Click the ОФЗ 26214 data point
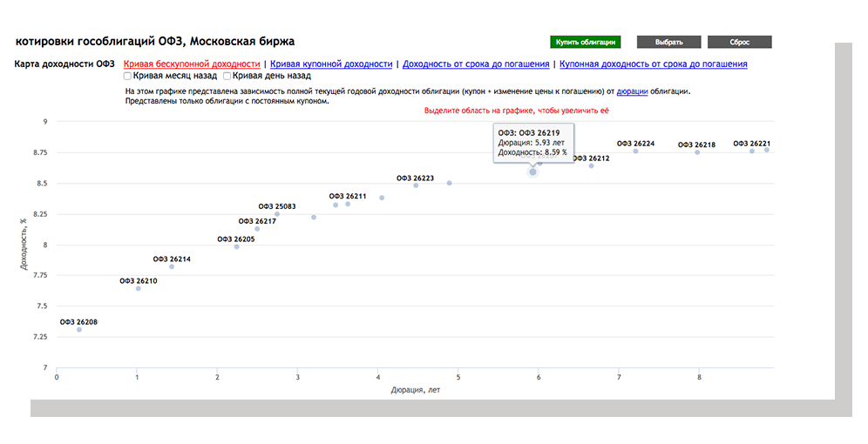Image resolution: width=868 pixels, height=444 pixels. point(172,266)
